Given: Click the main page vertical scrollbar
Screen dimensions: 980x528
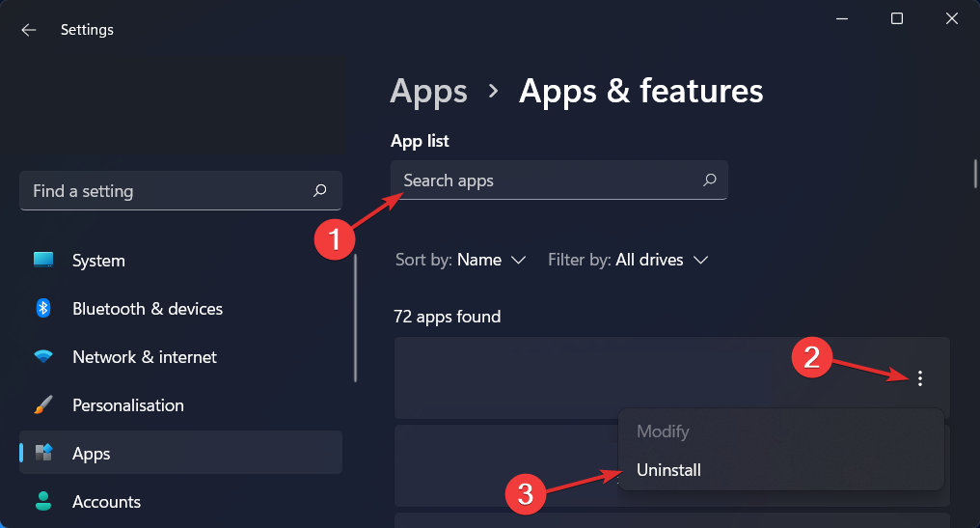Looking at the screenshot, I should [975, 174].
